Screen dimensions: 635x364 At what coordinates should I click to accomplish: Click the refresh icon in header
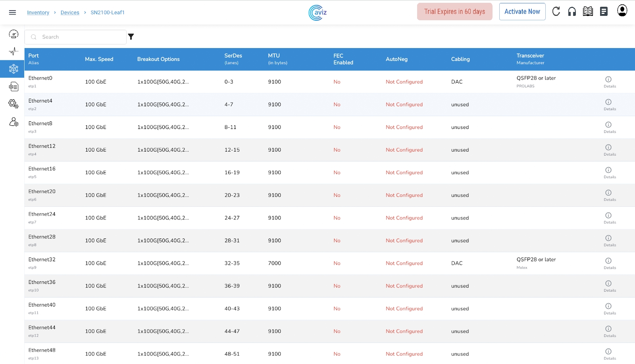click(556, 12)
